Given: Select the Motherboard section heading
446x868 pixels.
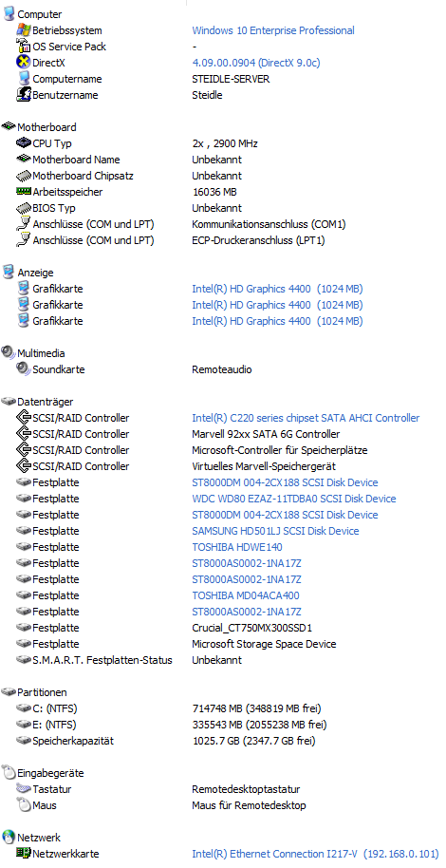Looking at the screenshot, I should pyautogui.click(x=47, y=127).
